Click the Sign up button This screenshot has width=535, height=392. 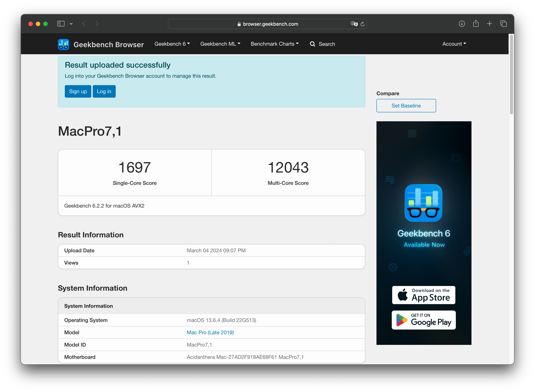pyautogui.click(x=78, y=91)
